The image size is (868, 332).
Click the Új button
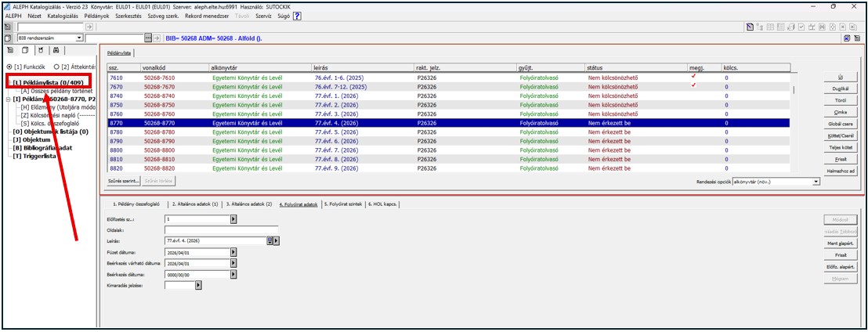[841, 77]
